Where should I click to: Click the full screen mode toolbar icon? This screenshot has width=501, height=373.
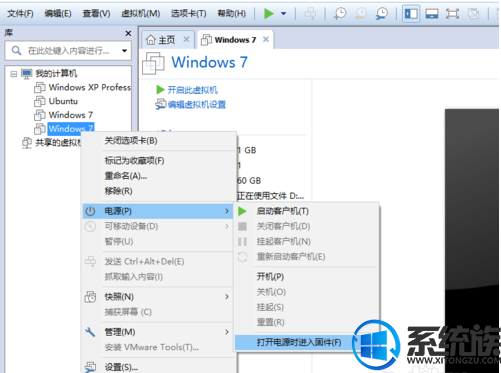[x=452, y=14]
